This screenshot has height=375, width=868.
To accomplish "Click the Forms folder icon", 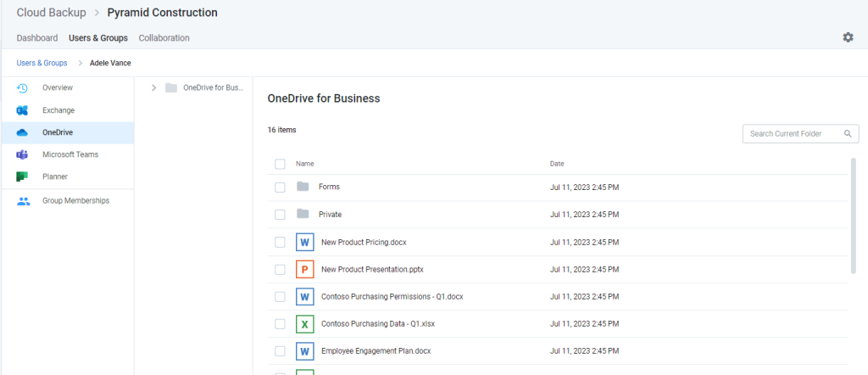I will coord(303,187).
